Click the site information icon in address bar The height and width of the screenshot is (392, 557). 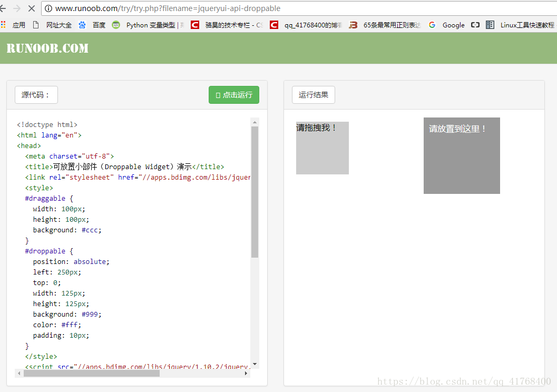[48, 8]
